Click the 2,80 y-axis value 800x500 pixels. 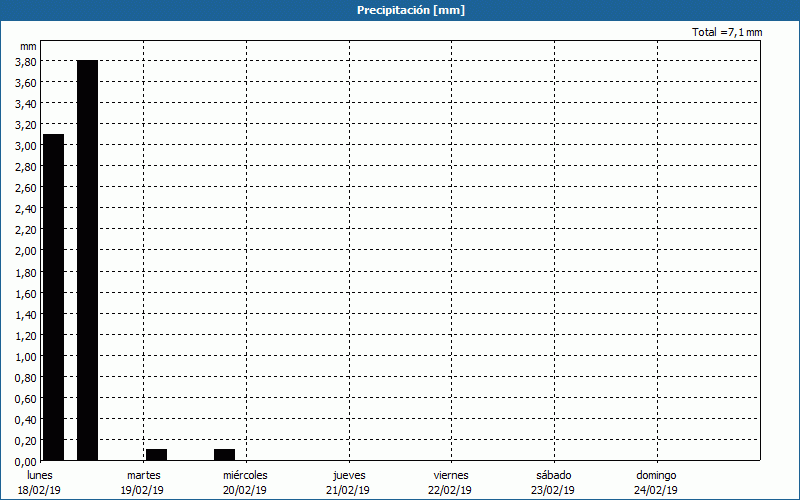26,167
